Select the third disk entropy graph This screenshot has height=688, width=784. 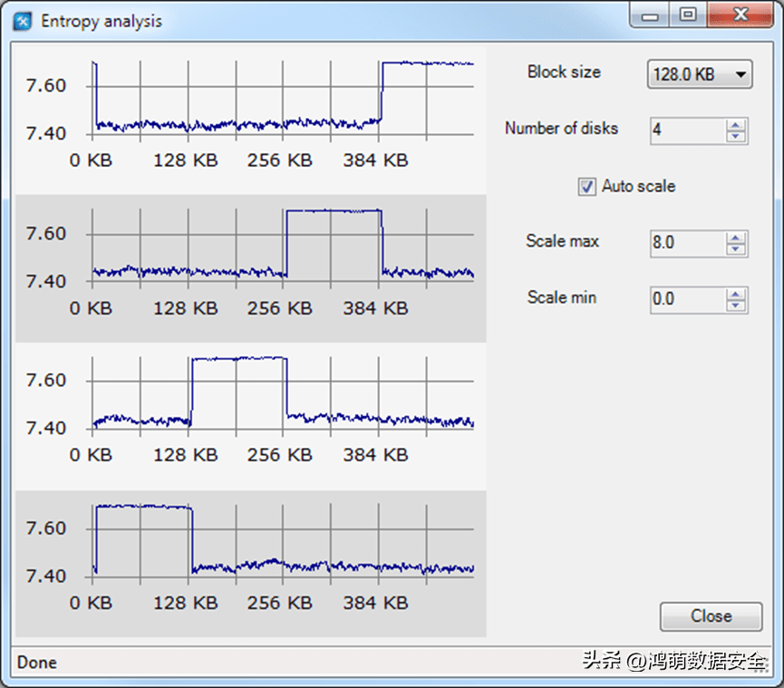point(250,415)
